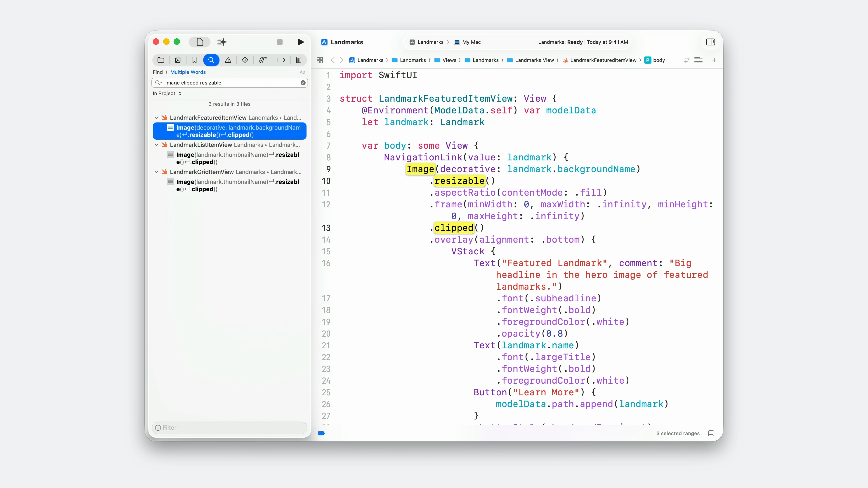
Task: Open the Bookmark navigator
Action: [x=194, y=60]
